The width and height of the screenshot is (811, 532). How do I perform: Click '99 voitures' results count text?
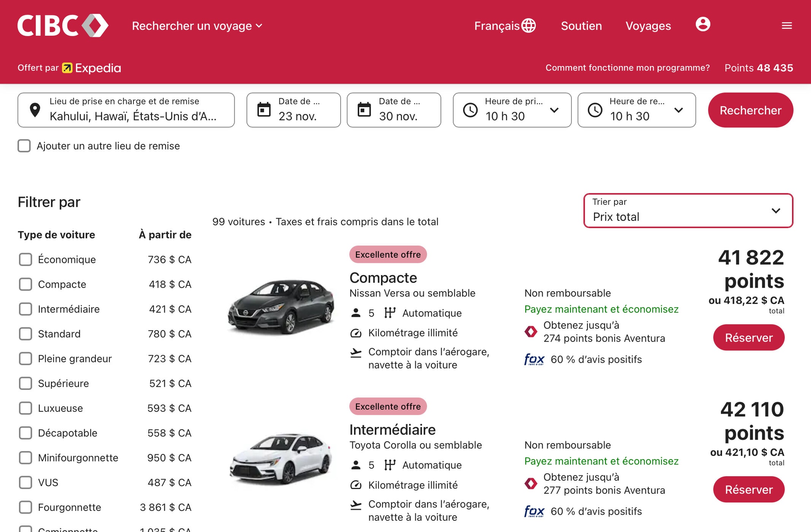239,222
